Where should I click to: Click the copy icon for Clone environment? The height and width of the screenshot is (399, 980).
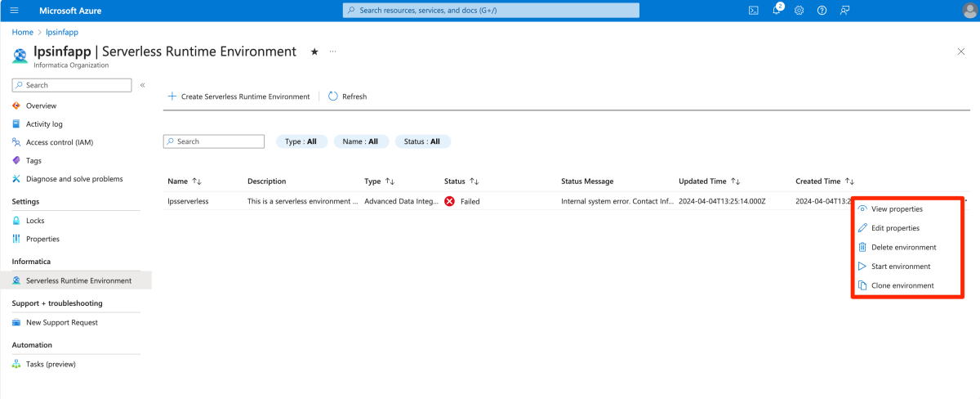tap(862, 285)
